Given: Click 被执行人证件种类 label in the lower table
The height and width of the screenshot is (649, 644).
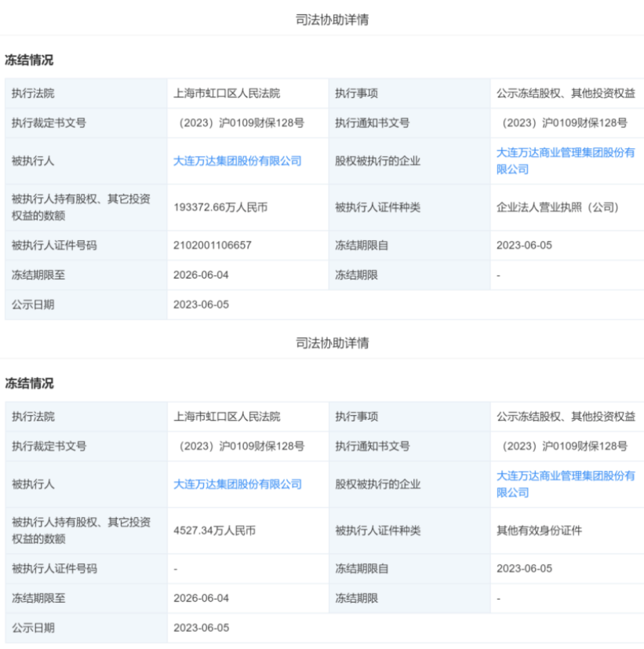Looking at the screenshot, I should (377, 531).
